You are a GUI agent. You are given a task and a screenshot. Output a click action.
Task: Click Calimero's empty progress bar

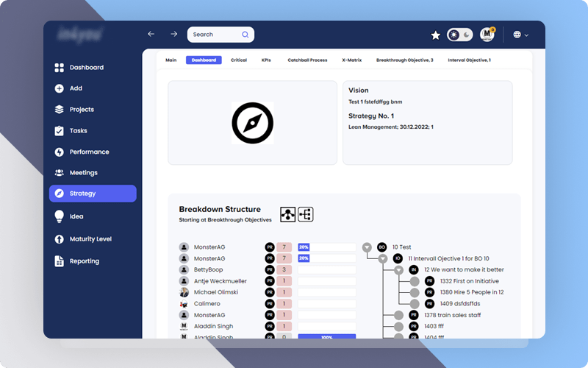point(326,304)
